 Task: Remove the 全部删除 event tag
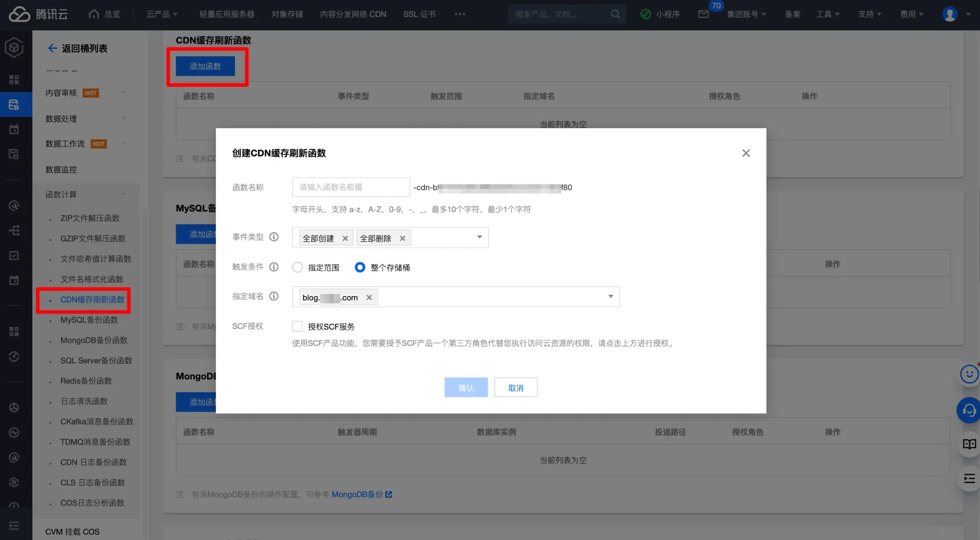(x=403, y=238)
